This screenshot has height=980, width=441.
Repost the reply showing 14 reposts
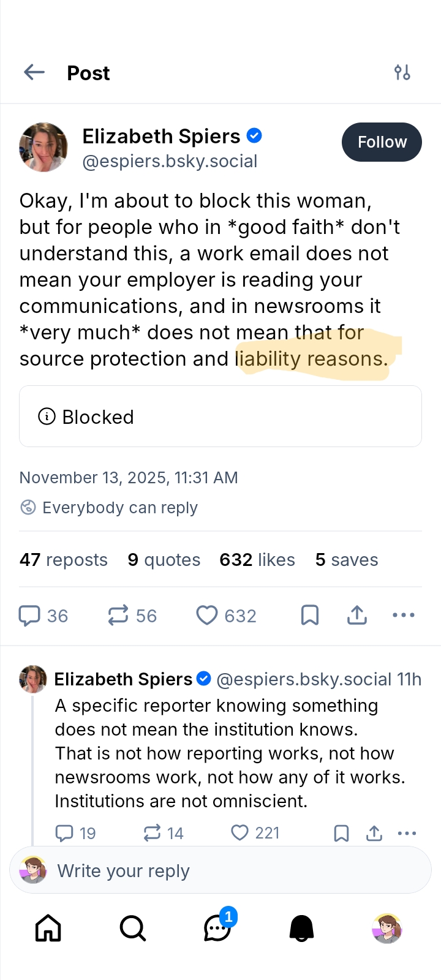(x=152, y=833)
